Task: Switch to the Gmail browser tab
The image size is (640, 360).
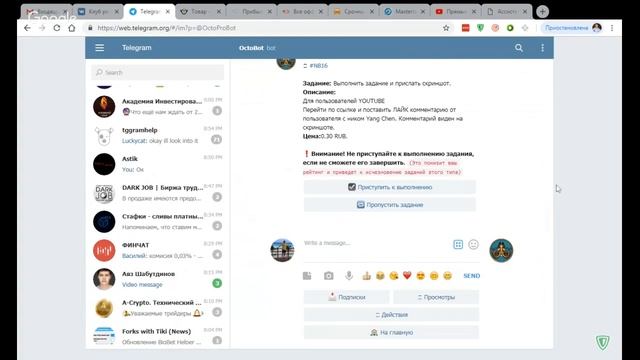Action: coord(46,12)
